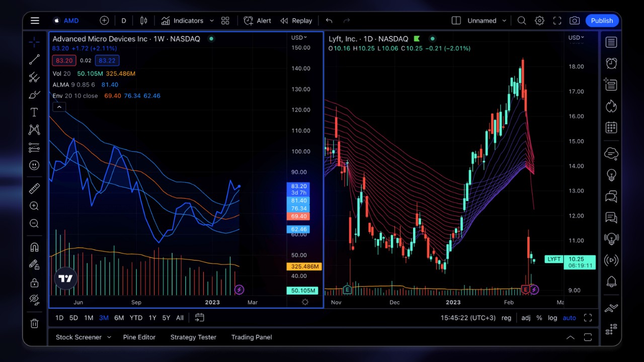Redo the last action
This screenshot has height=362, width=644.
coord(346,21)
